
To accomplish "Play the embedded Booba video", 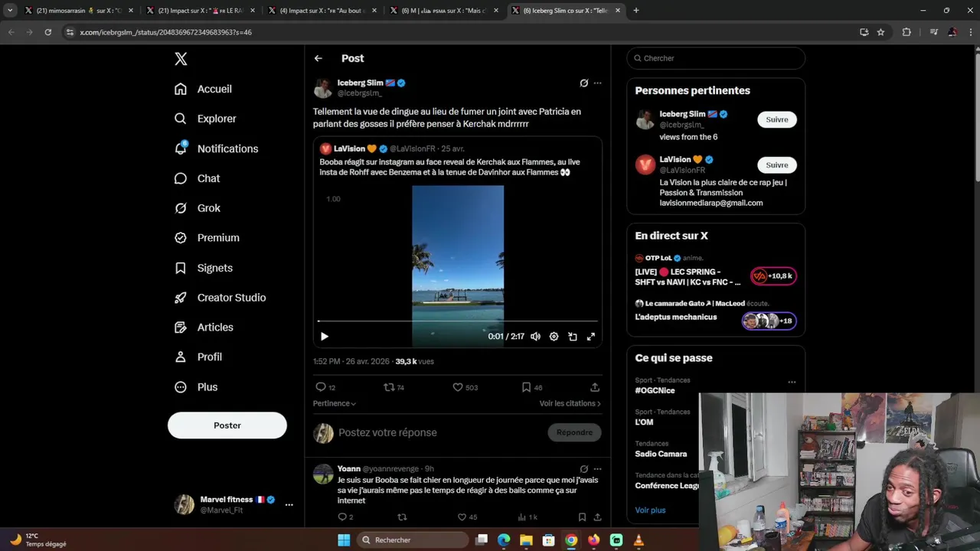I will coord(325,337).
